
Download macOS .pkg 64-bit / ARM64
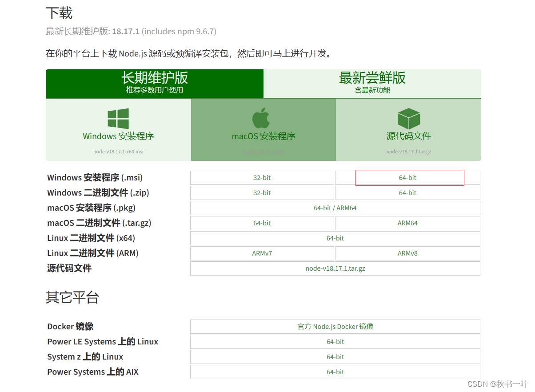point(335,208)
